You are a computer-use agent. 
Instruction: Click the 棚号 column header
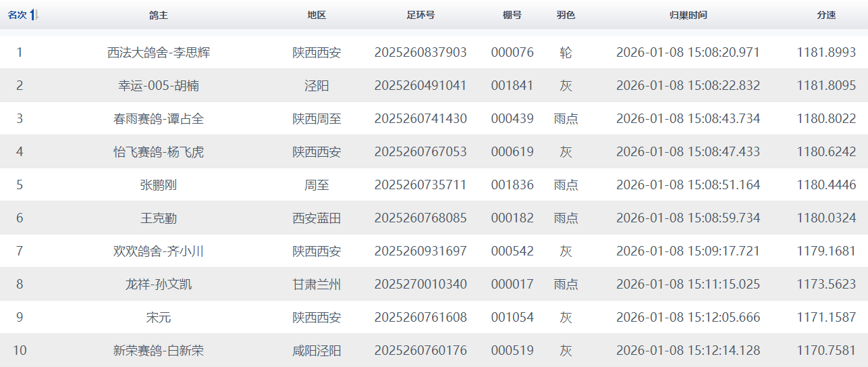pyautogui.click(x=512, y=15)
